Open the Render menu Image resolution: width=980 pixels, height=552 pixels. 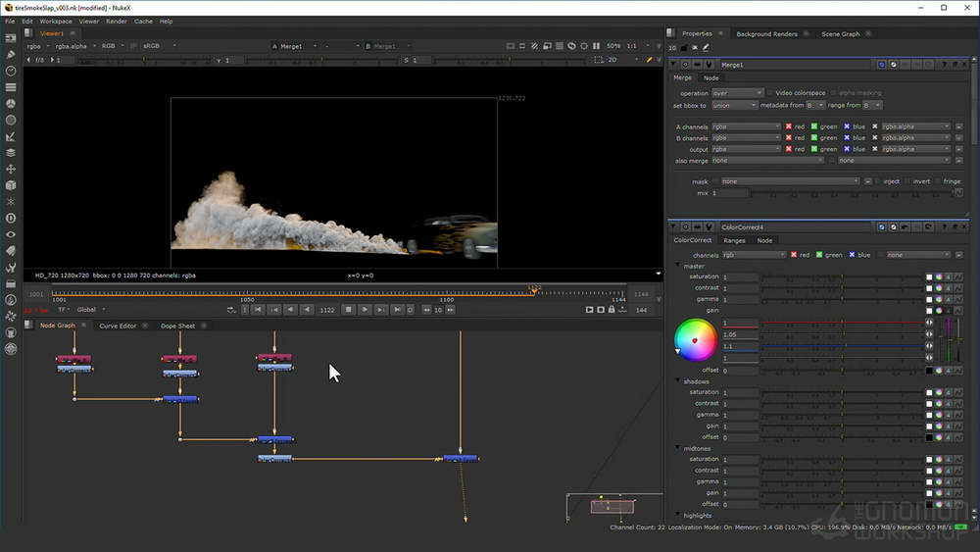click(117, 22)
